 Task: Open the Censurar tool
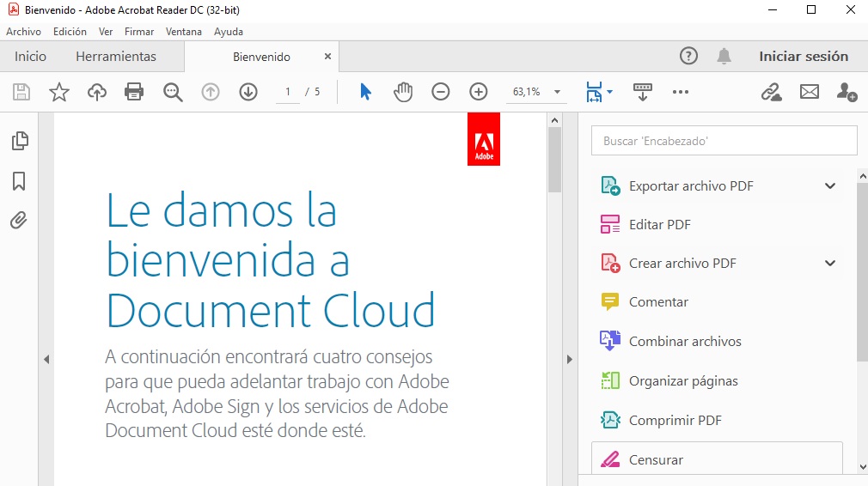coord(717,459)
